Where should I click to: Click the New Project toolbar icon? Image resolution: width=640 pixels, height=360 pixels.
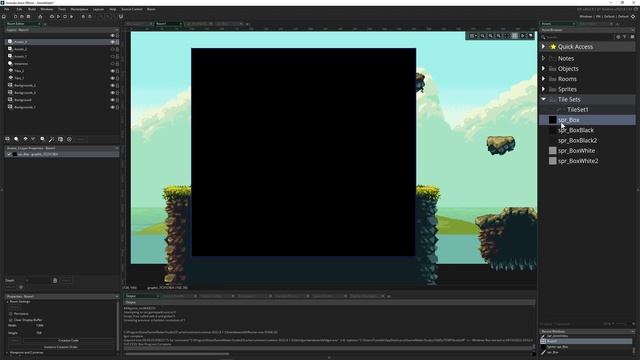click(16, 17)
